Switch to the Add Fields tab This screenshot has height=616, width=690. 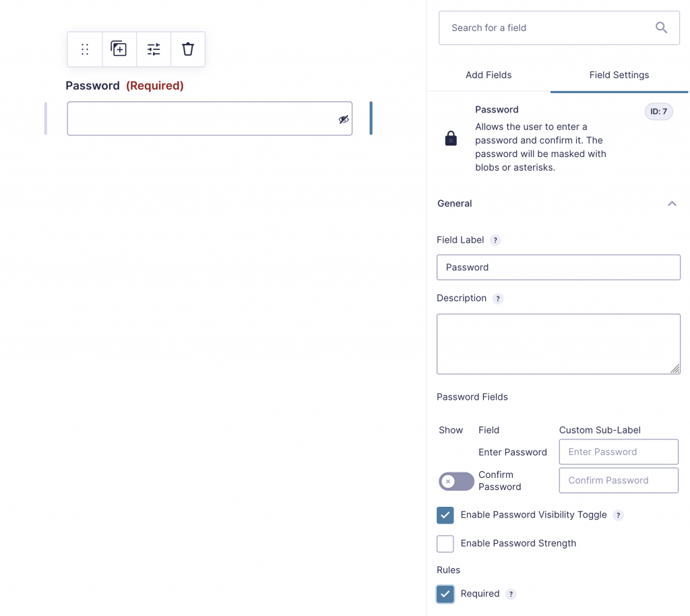pyautogui.click(x=489, y=75)
